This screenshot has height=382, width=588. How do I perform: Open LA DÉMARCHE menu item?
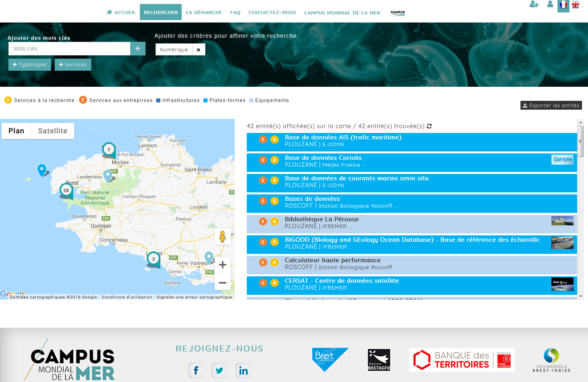coord(204,12)
